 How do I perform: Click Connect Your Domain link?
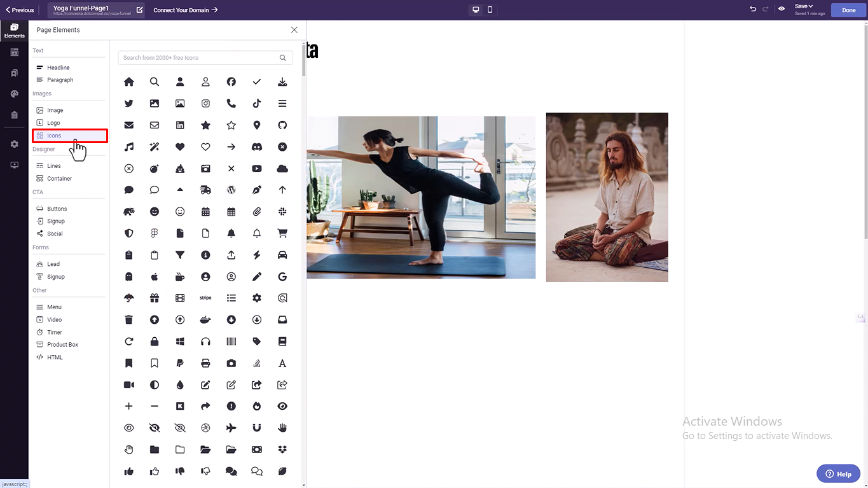coord(186,10)
